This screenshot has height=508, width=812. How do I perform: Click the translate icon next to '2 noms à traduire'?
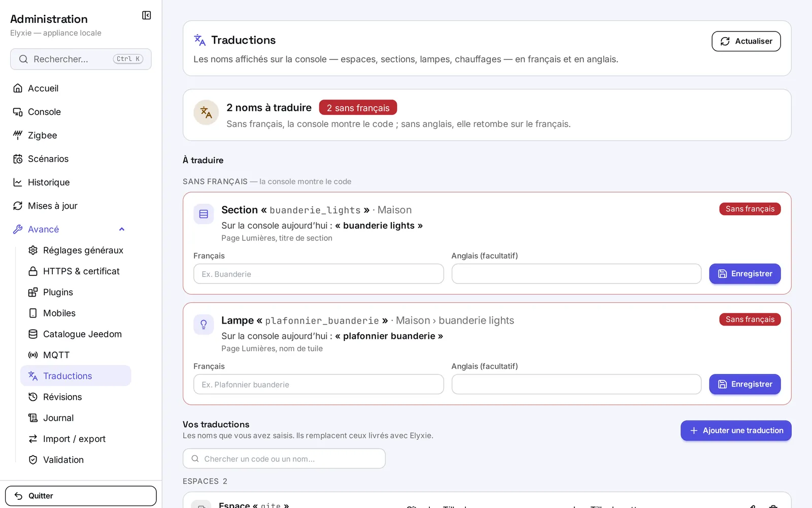pyautogui.click(x=206, y=112)
